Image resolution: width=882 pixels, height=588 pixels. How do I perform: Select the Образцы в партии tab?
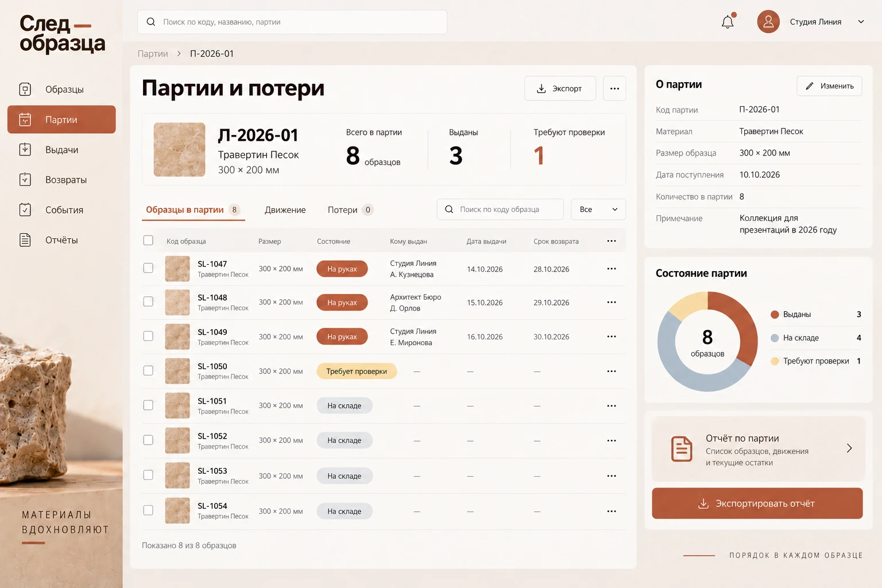[193, 210]
